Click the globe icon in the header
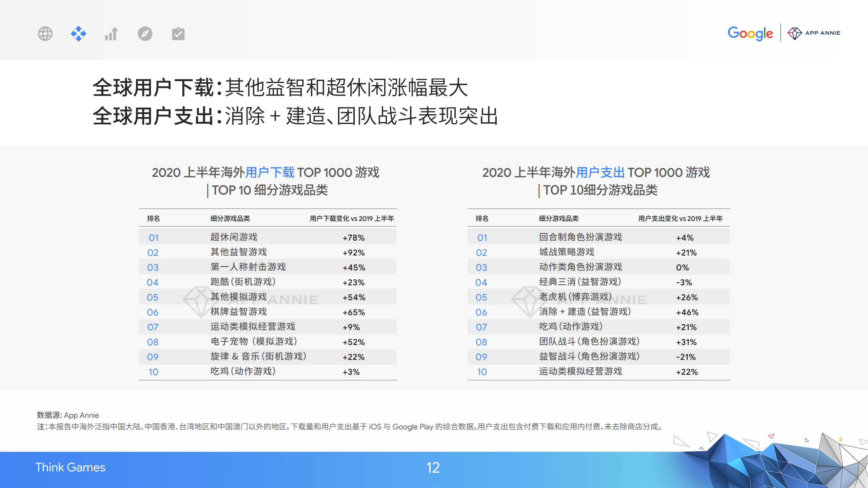This screenshot has width=868, height=488. (45, 34)
